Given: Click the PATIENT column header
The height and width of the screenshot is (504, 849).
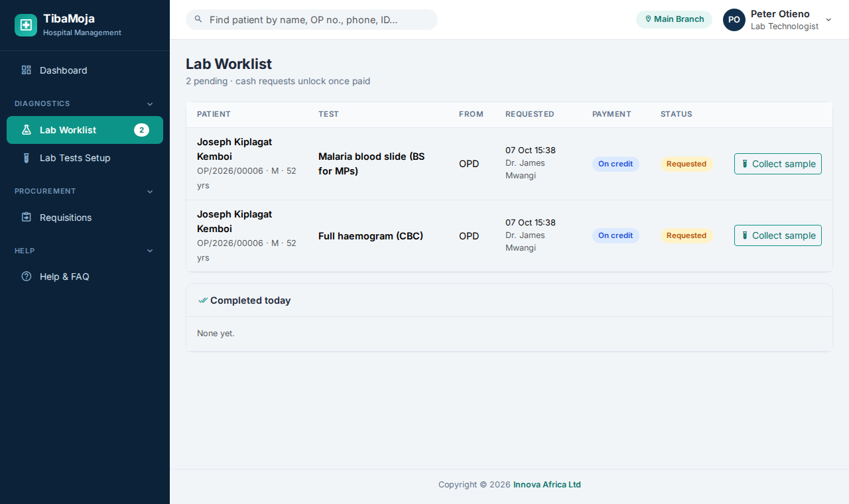Looking at the screenshot, I should pyautogui.click(x=214, y=114).
